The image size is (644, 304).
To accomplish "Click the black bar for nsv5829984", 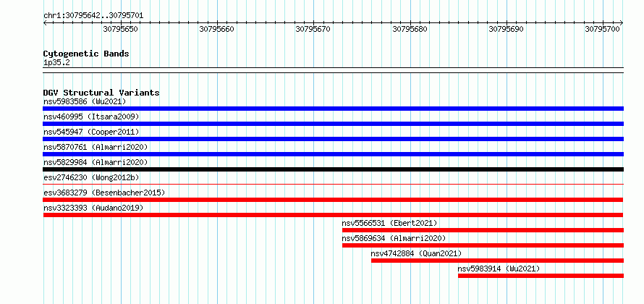I will click(x=333, y=169).
